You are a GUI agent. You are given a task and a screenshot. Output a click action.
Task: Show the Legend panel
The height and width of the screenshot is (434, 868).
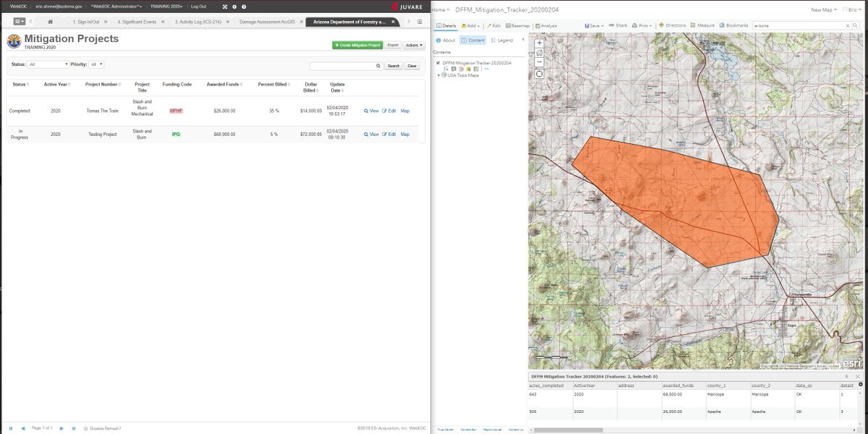501,41
